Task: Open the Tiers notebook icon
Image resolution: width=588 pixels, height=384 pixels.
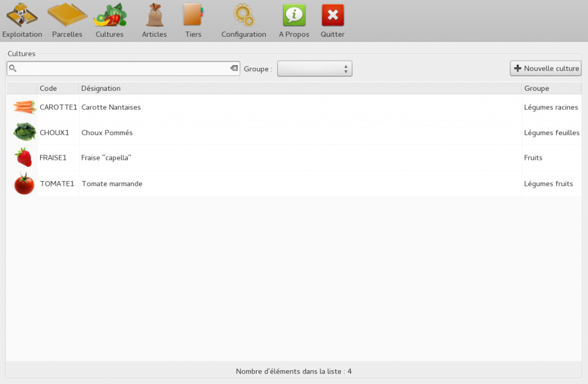Action: (x=193, y=15)
